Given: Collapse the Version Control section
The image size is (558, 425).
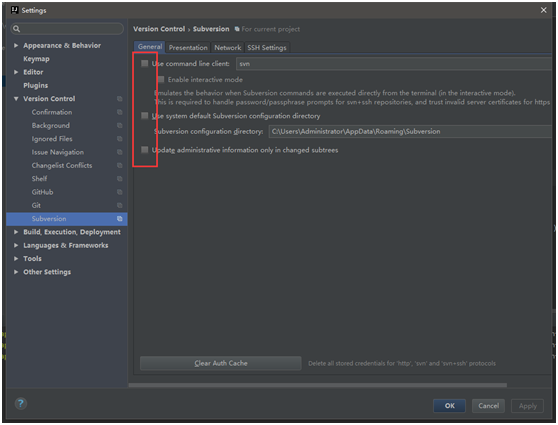Looking at the screenshot, I should pos(16,99).
